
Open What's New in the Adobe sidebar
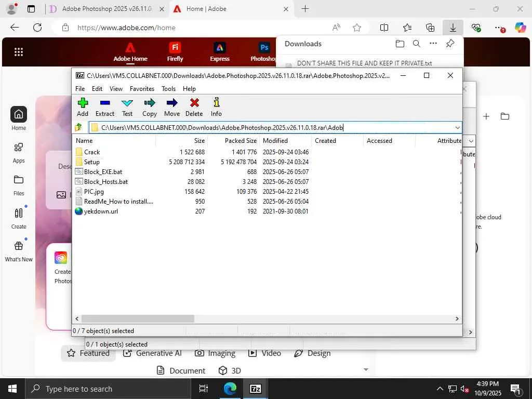[x=19, y=251]
